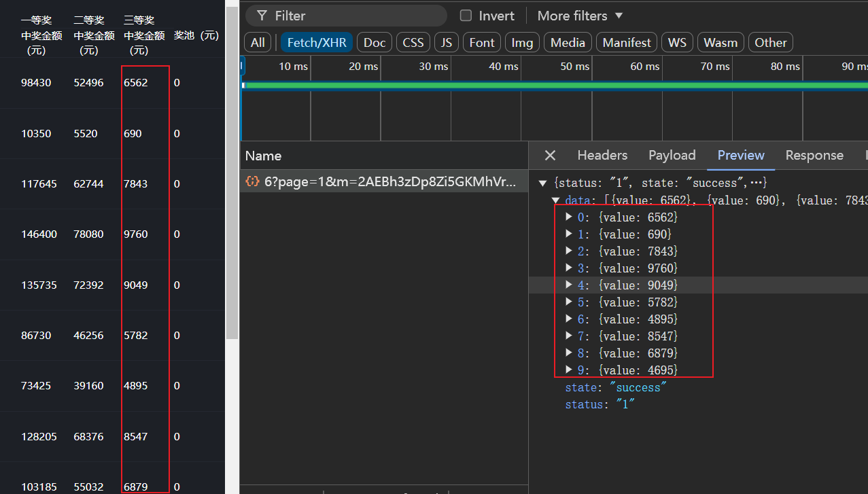Click the 一等奖 column header
Viewport: 868px width, 494px height.
pos(41,35)
